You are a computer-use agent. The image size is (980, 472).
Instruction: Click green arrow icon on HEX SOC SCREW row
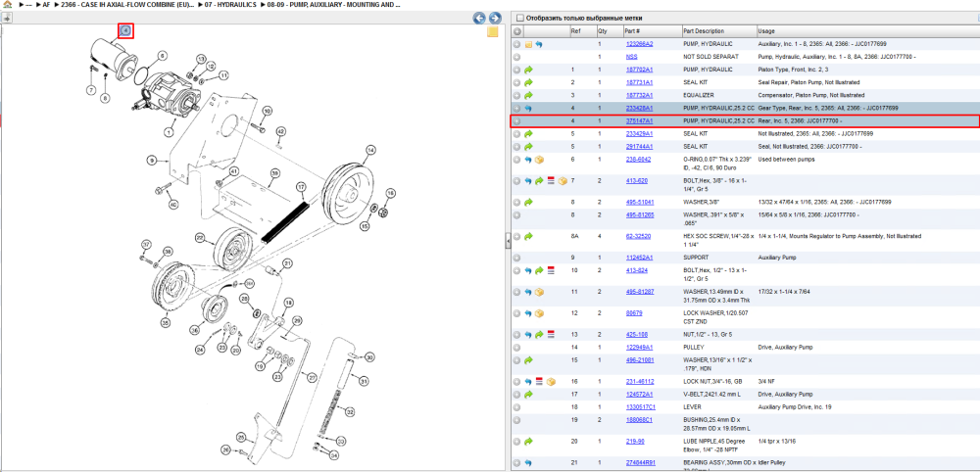click(x=528, y=236)
